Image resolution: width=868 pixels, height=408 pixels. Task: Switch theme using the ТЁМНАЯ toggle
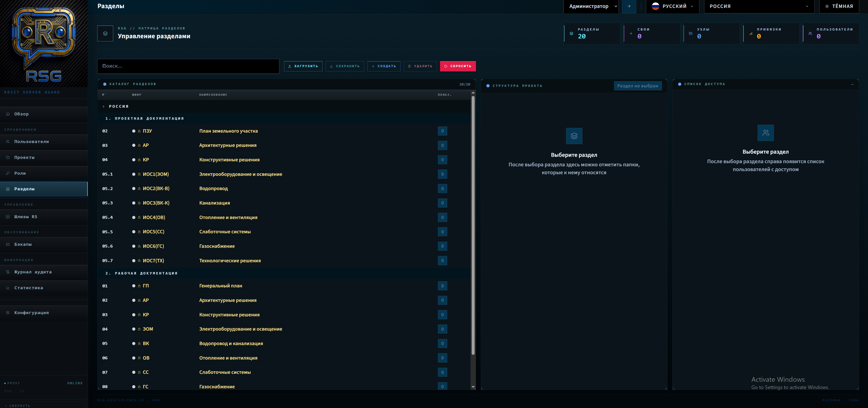tap(839, 6)
